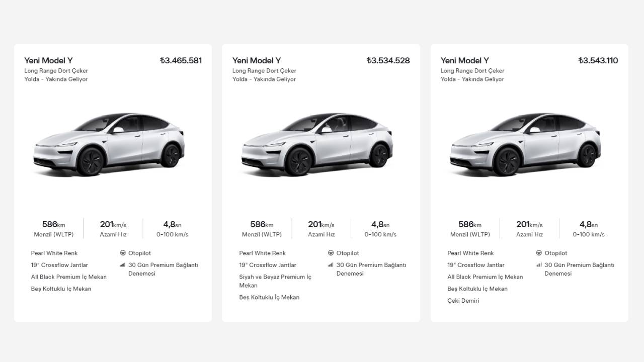644x362 pixels.
Task: Click the Otopilot steering wheel icon on the third card
Action: (539, 253)
